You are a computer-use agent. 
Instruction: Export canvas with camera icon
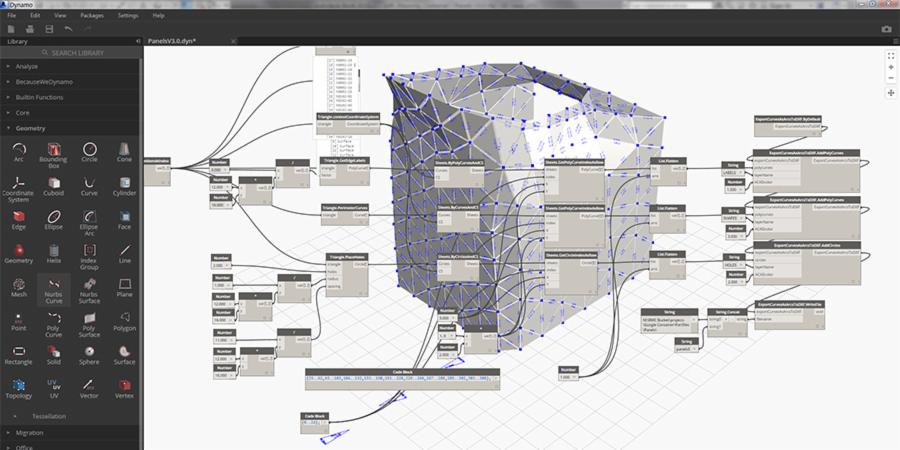886,29
